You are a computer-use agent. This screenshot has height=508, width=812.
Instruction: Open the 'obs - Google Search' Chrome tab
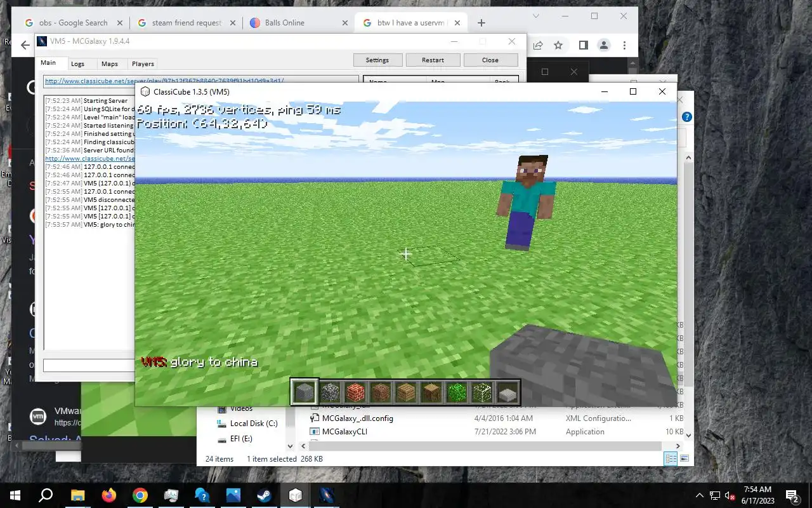73,23
